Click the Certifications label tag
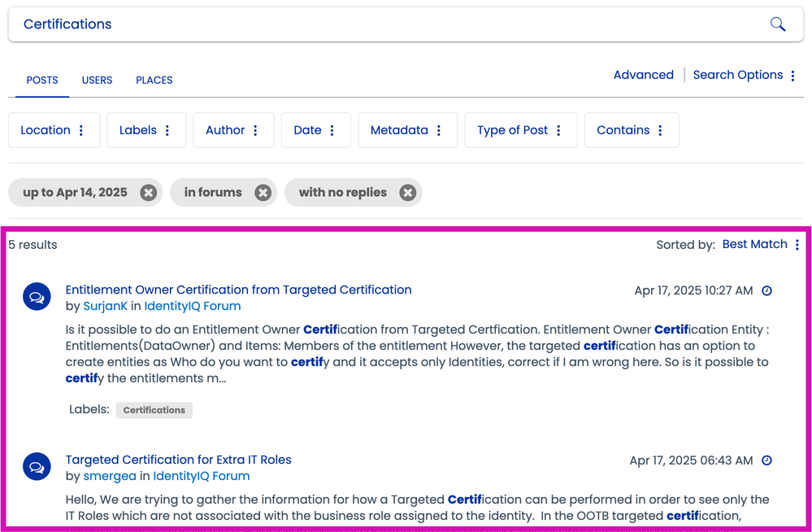This screenshot has width=812, height=532. click(154, 410)
